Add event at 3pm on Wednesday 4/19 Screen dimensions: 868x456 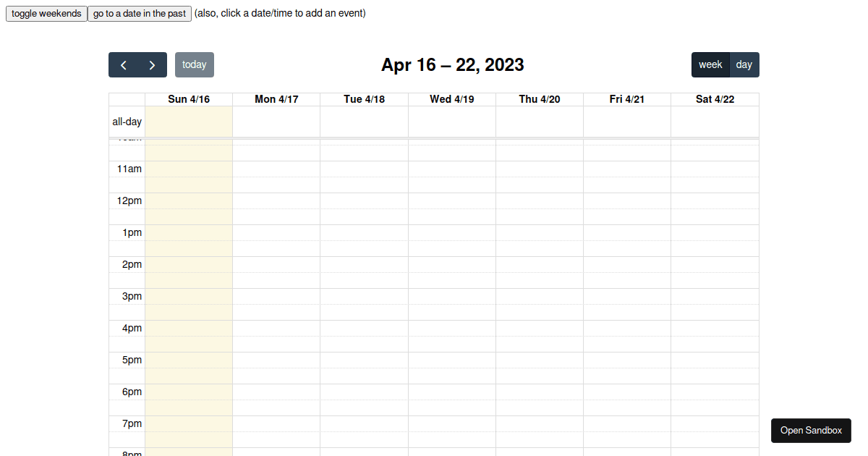pos(452,297)
